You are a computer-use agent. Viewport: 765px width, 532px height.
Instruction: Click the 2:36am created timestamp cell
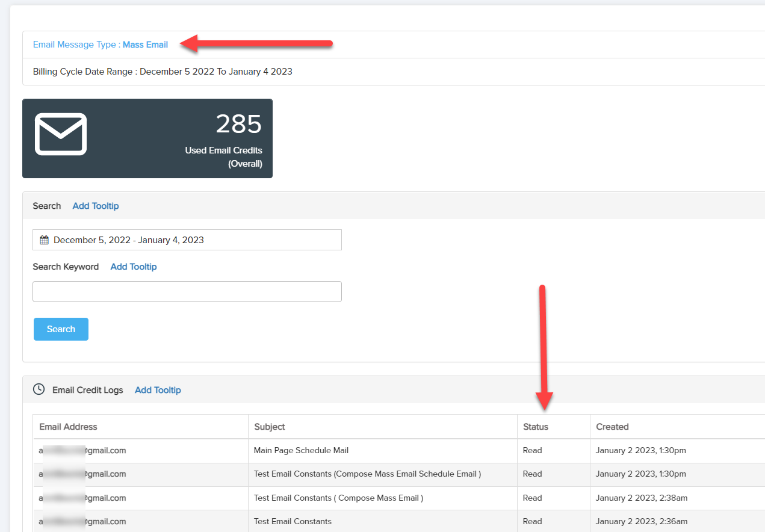click(x=642, y=521)
